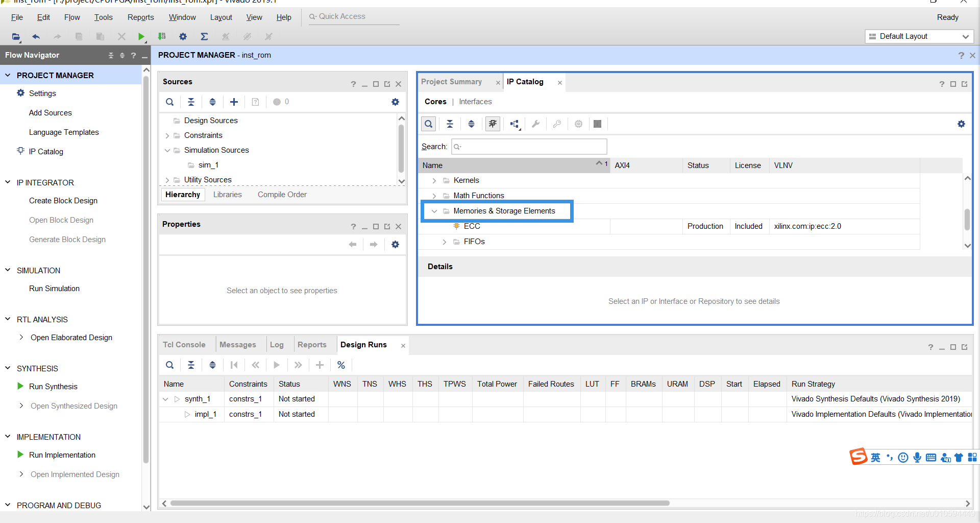Open IP Catalog settings gear
The height and width of the screenshot is (523, 980).
961,124
